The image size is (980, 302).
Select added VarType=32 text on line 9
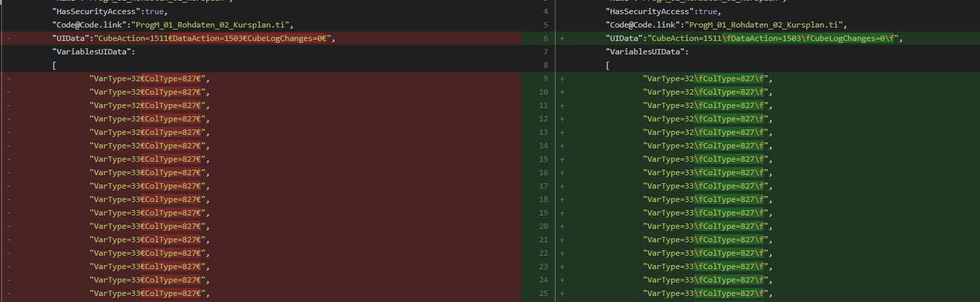(670, 79)
